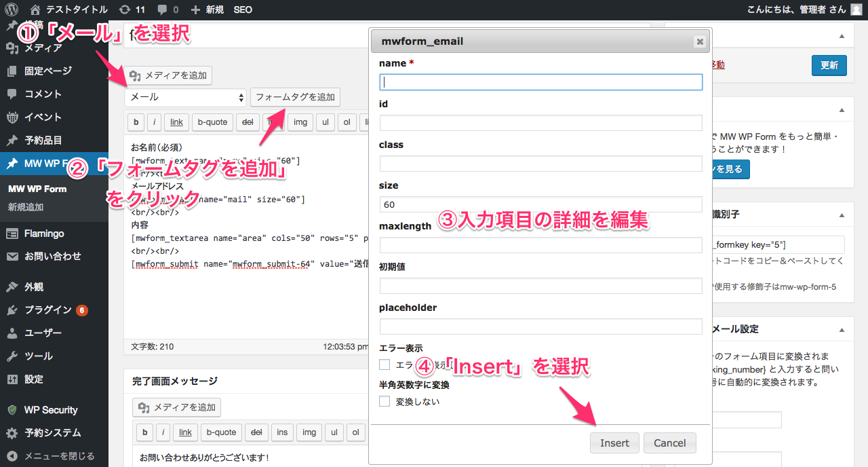Toggle the エラー表示 checkbox
Screen dimensions: 868x467
click(x=384, y=365)
